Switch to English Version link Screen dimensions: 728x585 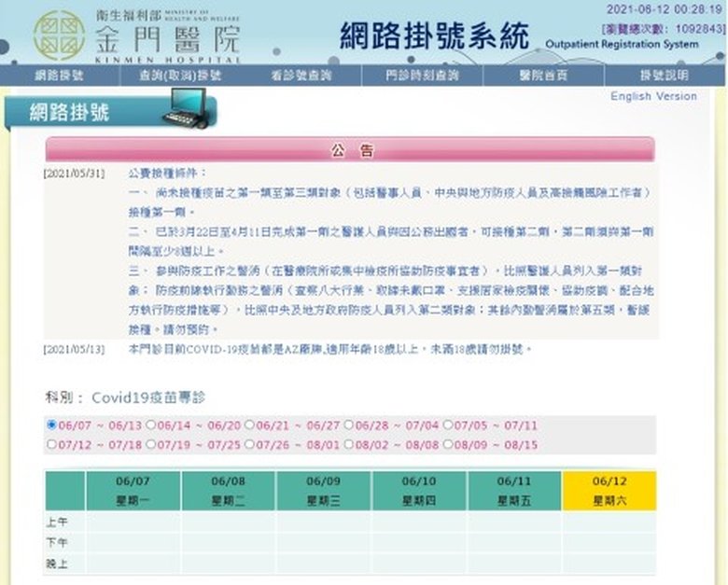coord(653,96)
